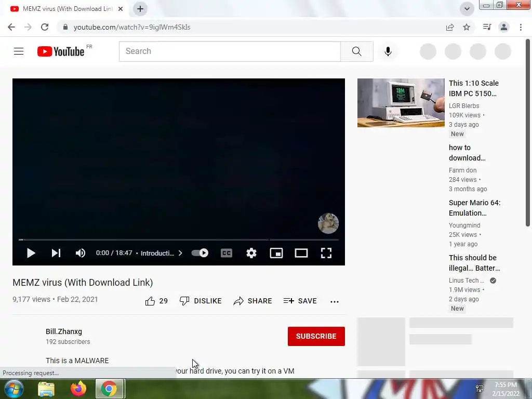This screenshot has width=532, height=399.
Task: Launch Firefox from the taskbar
Action: [x=78, y=389]
